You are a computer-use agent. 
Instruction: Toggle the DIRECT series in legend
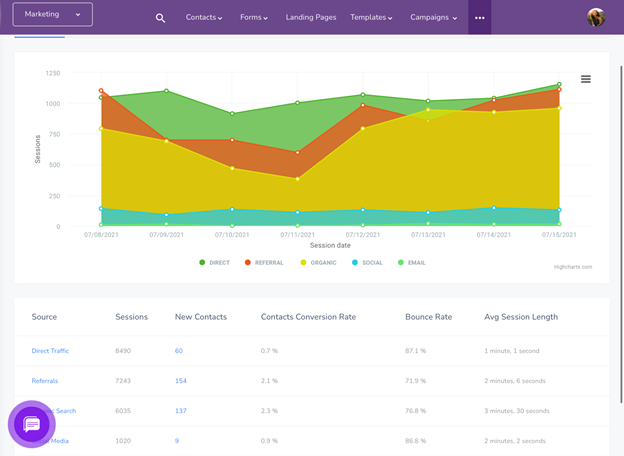tap(214, 262)
